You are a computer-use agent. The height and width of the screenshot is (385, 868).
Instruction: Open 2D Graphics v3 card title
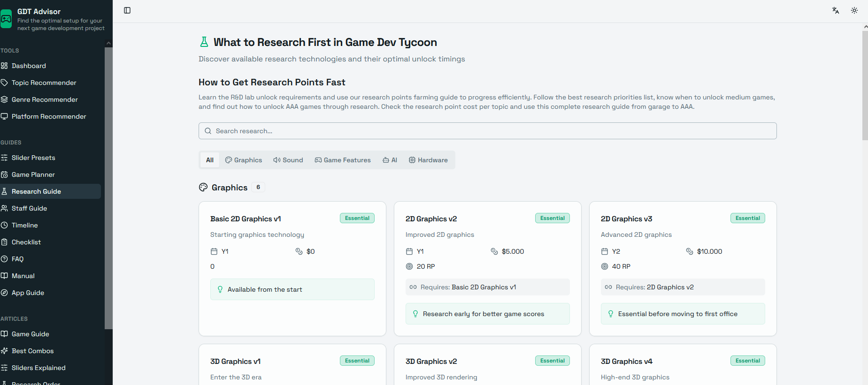point(626,219)
